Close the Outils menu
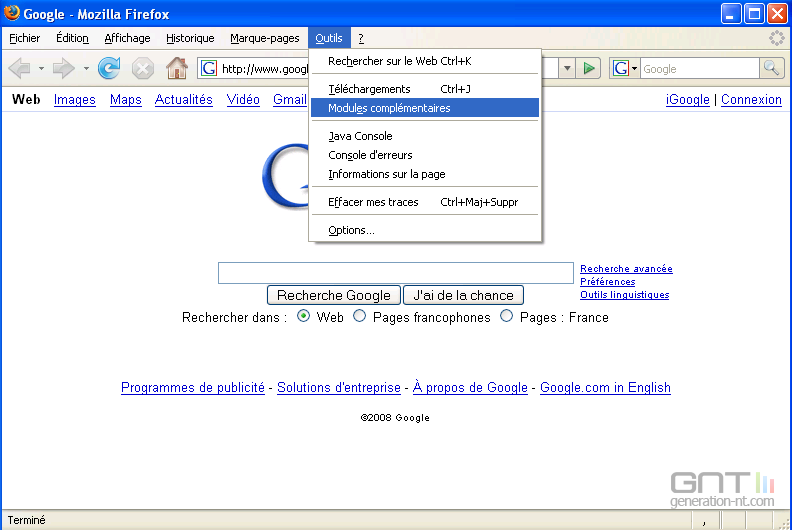The image size is (792, 530). [x=329, y=38]
